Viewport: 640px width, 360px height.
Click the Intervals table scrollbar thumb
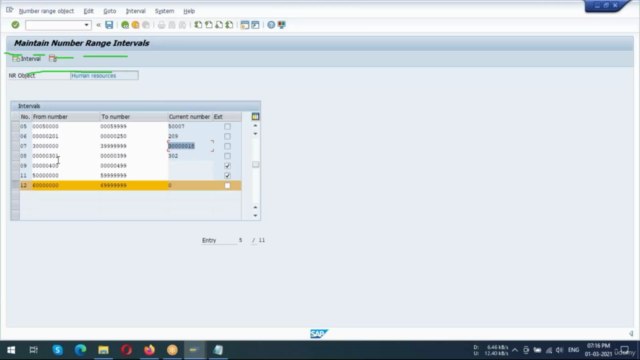click(256, 164)
